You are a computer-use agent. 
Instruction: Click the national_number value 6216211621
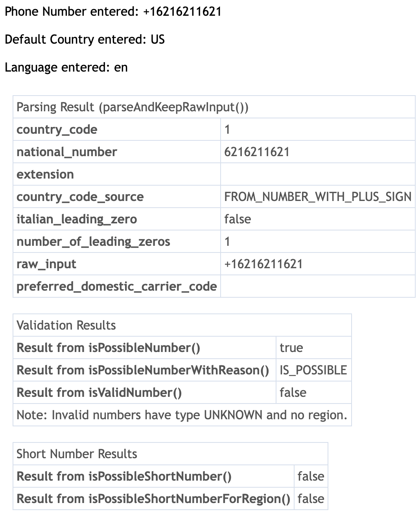point(257,152)
